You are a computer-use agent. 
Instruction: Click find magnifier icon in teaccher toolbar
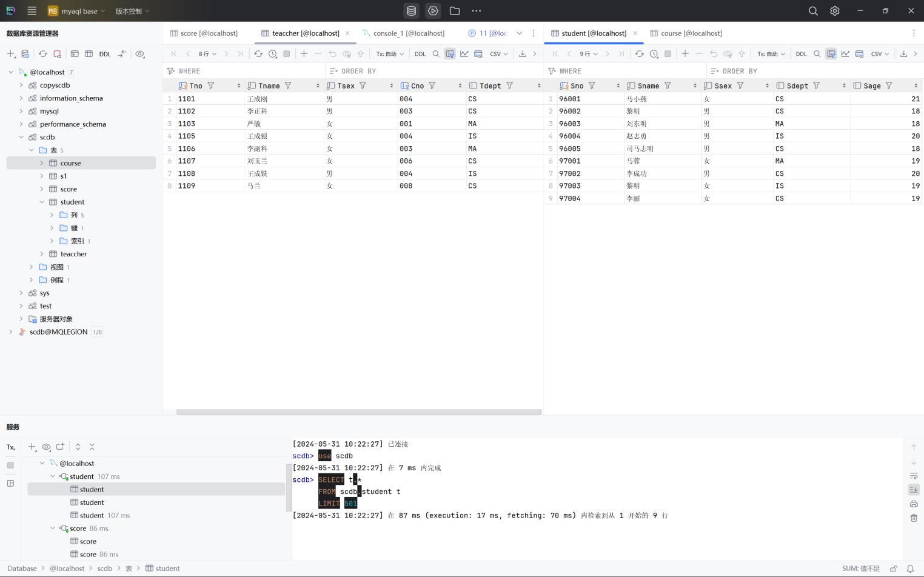[x=436, y=54]
